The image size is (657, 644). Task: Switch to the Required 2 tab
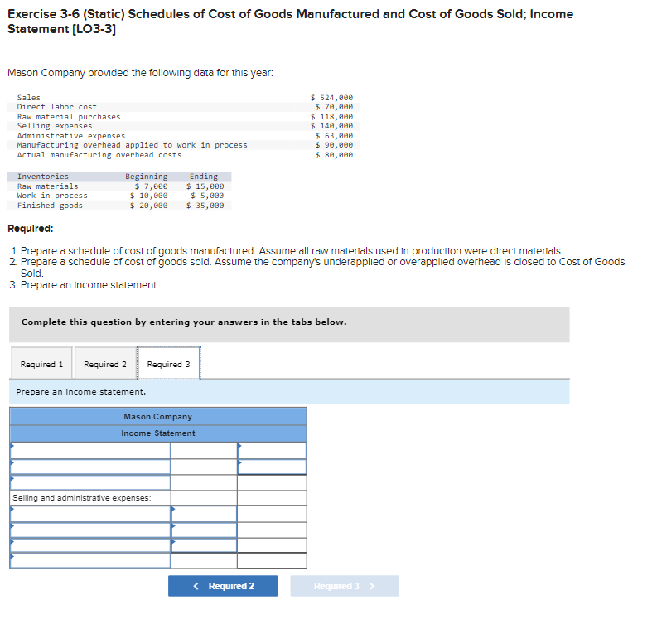[x=104, y=363]
